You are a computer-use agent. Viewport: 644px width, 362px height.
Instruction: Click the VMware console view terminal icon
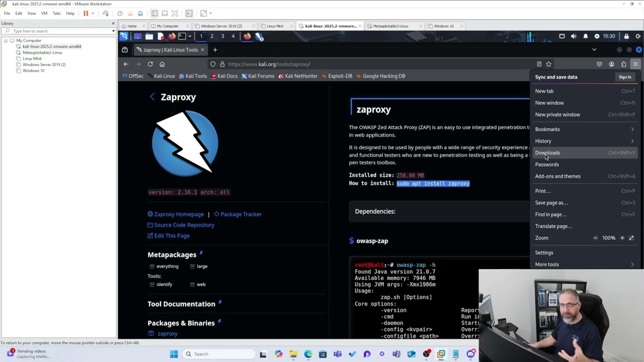coord(189,13)
